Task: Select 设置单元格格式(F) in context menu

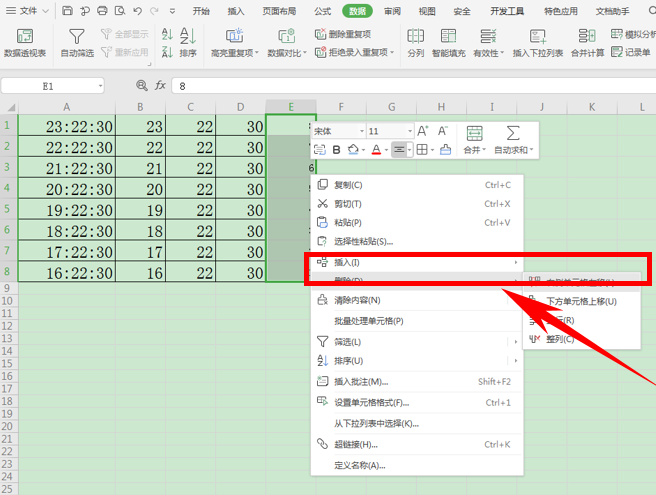Action: tap(372, 402)
